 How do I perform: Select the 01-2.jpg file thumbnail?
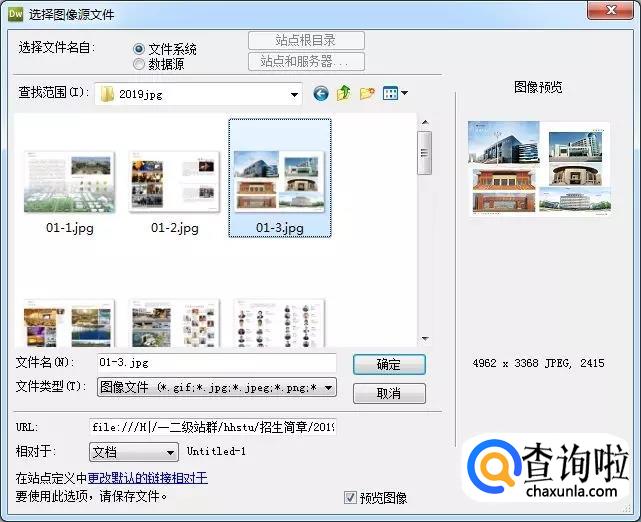[x=175, y=183]
